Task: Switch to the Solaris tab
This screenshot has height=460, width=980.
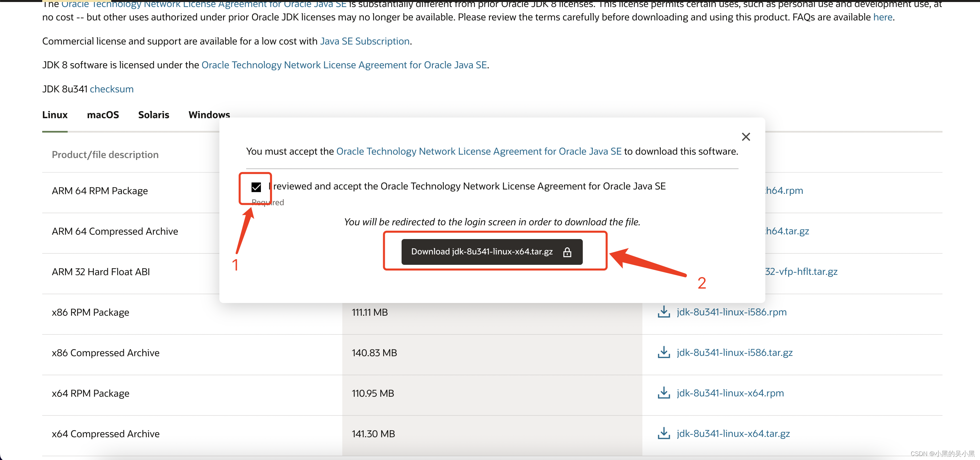Action: (153, 115)
